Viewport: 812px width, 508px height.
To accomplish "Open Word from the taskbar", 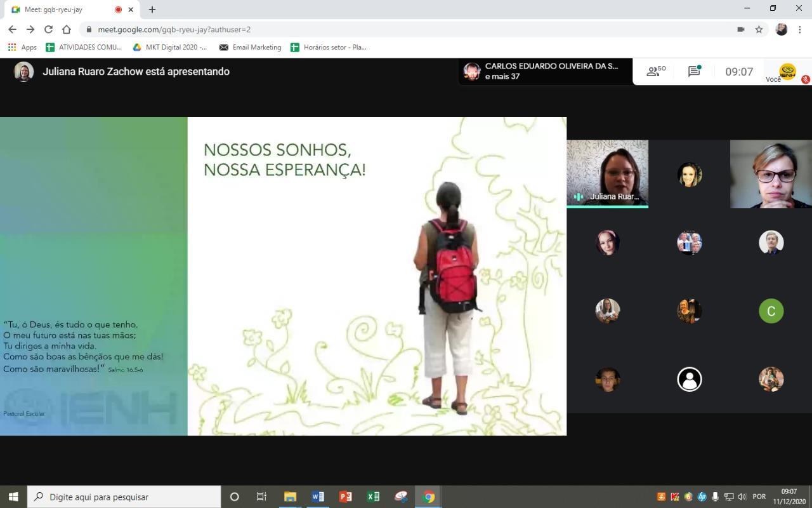I will (x=318, y=497).
